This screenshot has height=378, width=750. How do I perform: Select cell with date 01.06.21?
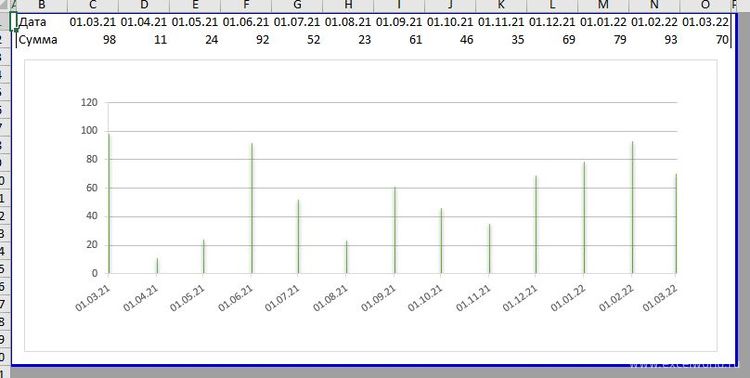point(246,22)
